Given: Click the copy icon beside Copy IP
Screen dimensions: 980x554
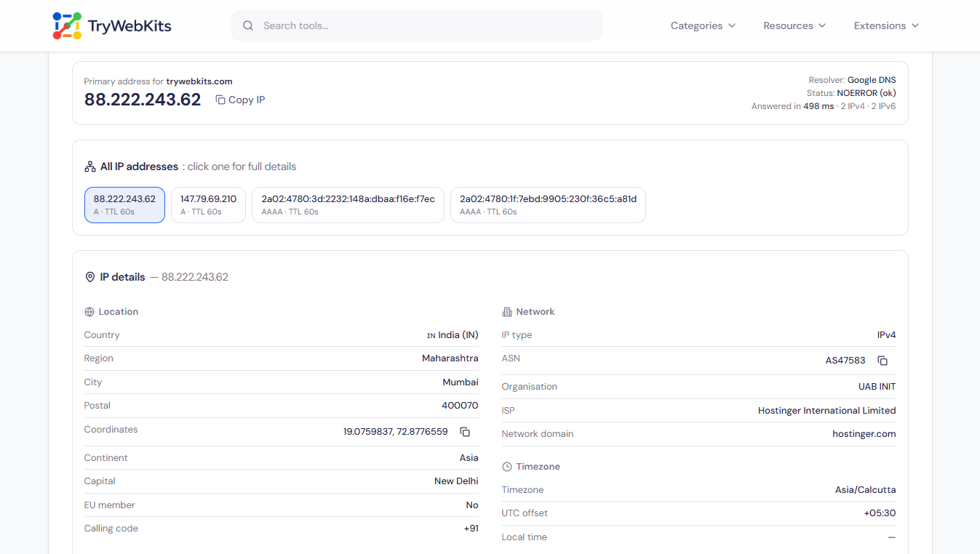Looking at the screenshot, I should click(220, 100).
